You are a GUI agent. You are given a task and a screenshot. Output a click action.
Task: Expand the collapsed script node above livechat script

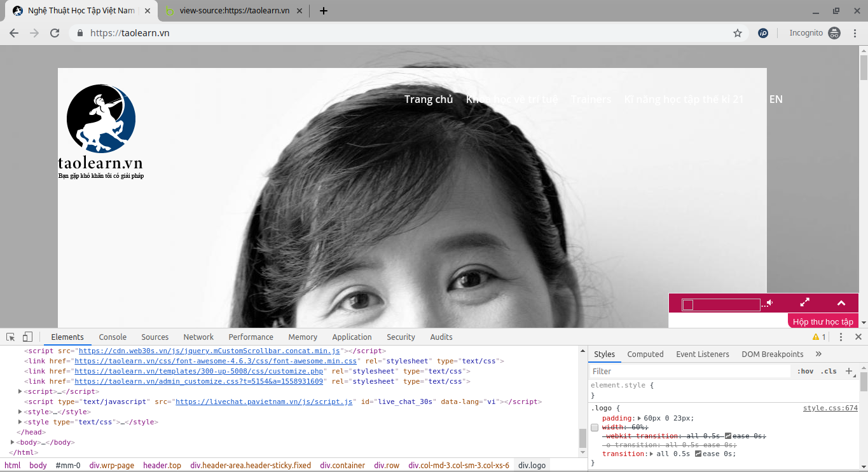[x=20, y=391]
